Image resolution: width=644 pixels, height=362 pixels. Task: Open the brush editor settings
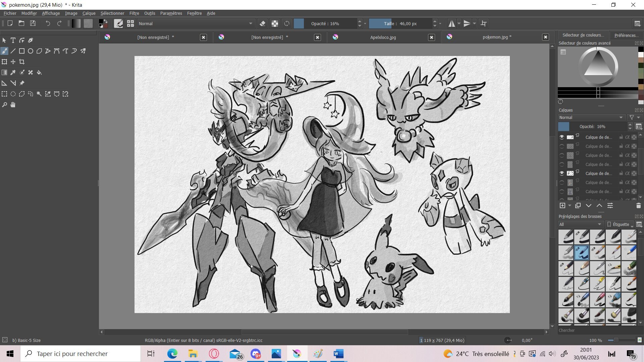pyautogui.click(x=118, y=23)
